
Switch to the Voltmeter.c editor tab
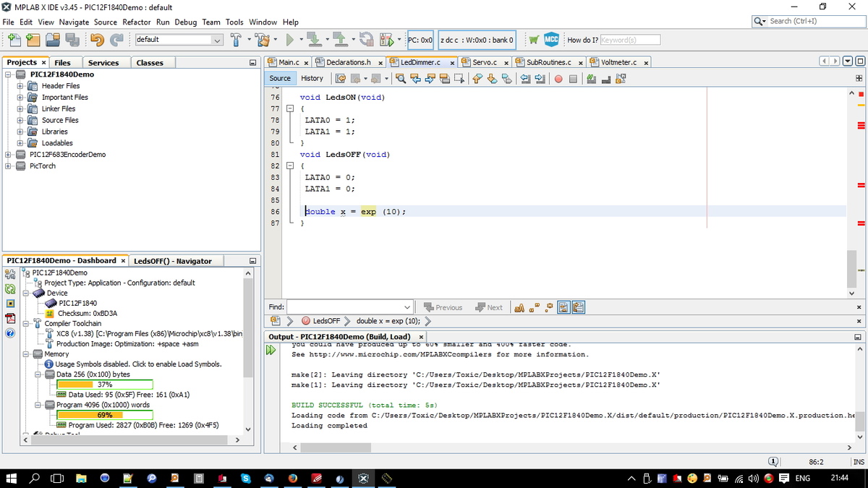point(619,62)
